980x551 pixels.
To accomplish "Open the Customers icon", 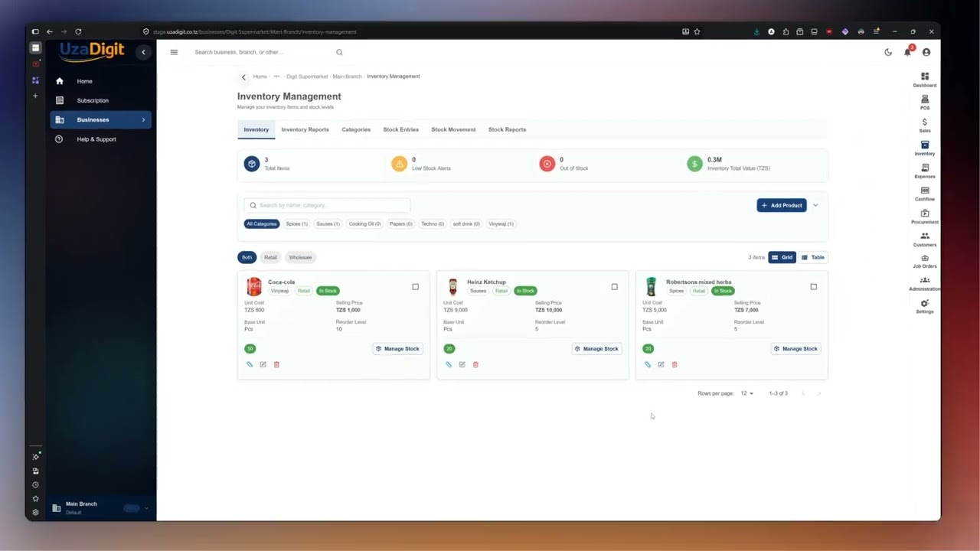I will pyautogui.click(x=925, y=240).
